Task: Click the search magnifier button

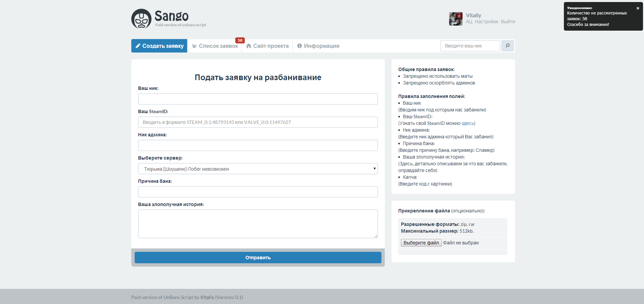Action: 508,46
